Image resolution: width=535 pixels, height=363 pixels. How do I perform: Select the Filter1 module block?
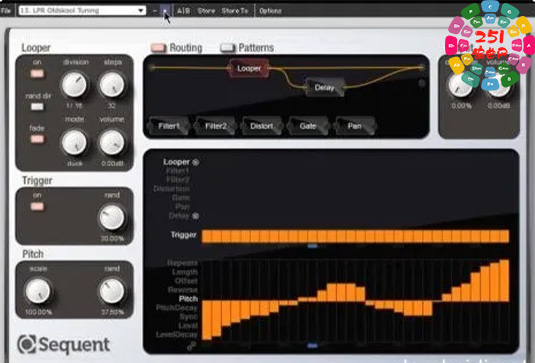[x=169, y=126]
